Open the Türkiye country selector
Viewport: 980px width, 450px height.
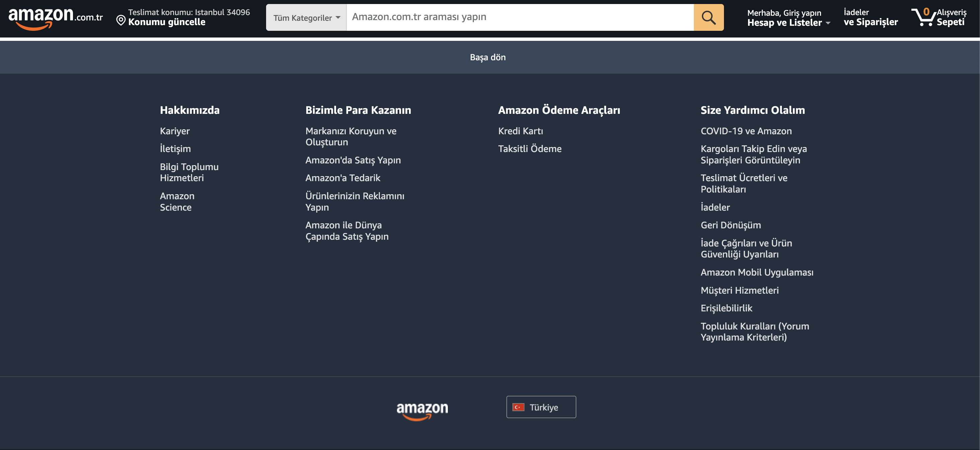541,407
